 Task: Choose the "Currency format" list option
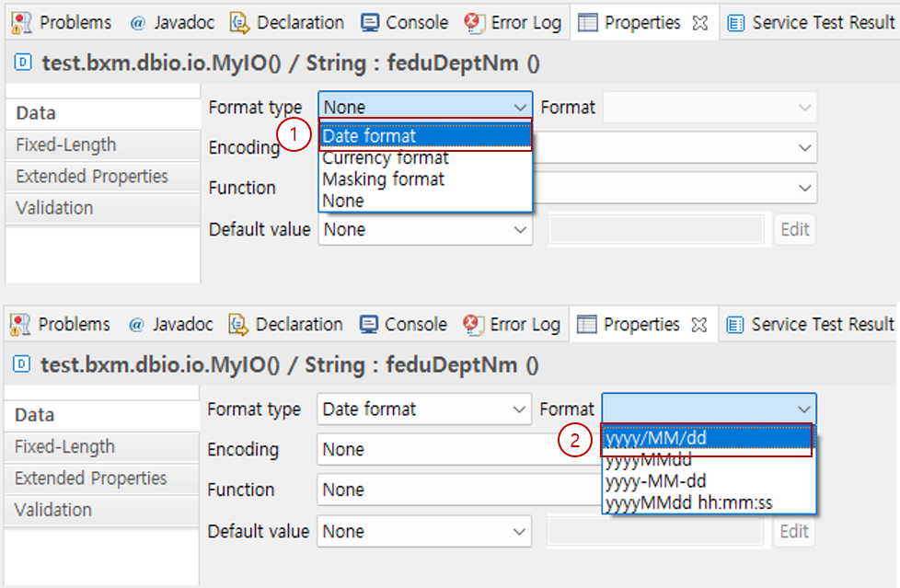click(x=386, y=158)
